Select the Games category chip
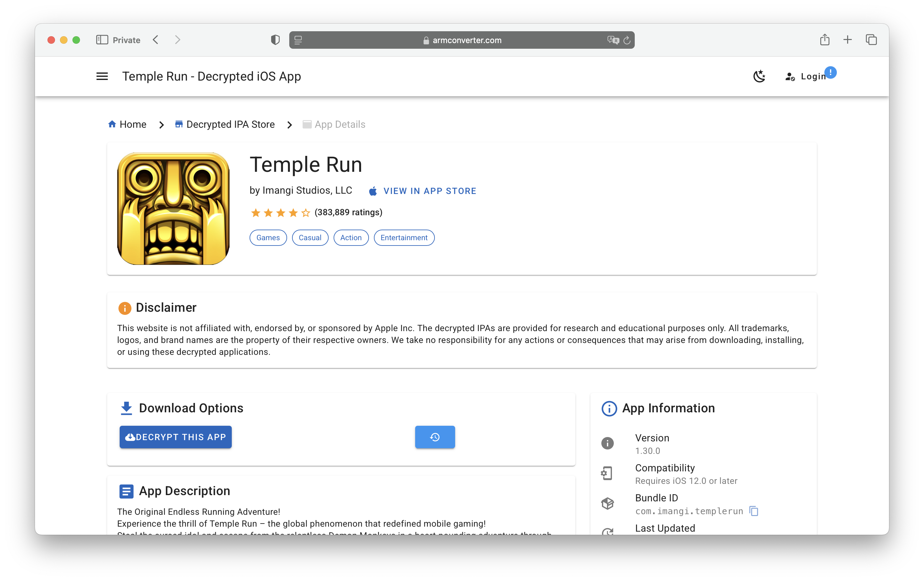Screen dimensions: 924x581 [268, 237]
